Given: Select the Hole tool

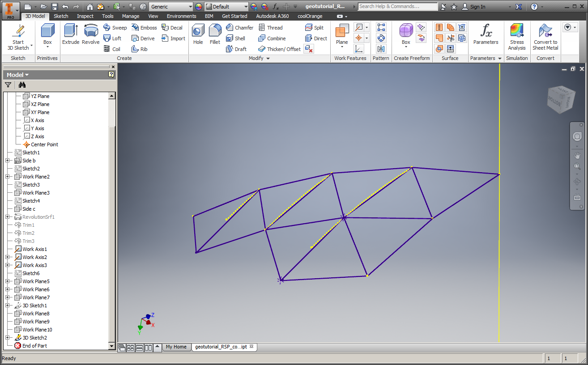Looking at the screenshot, I should (x=198, y=34).
